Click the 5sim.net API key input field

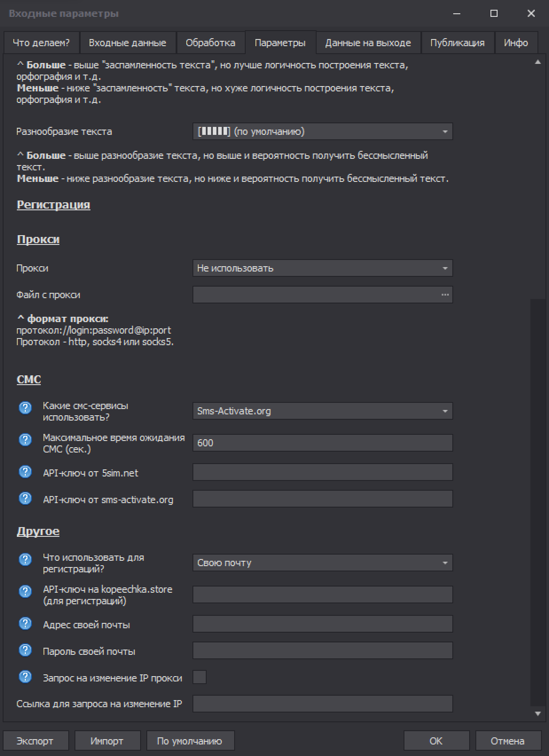click(322, 472)
